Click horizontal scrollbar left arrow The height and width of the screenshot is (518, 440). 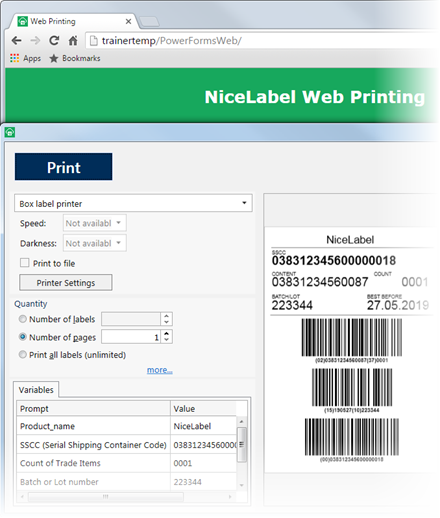tap(22, 497)
